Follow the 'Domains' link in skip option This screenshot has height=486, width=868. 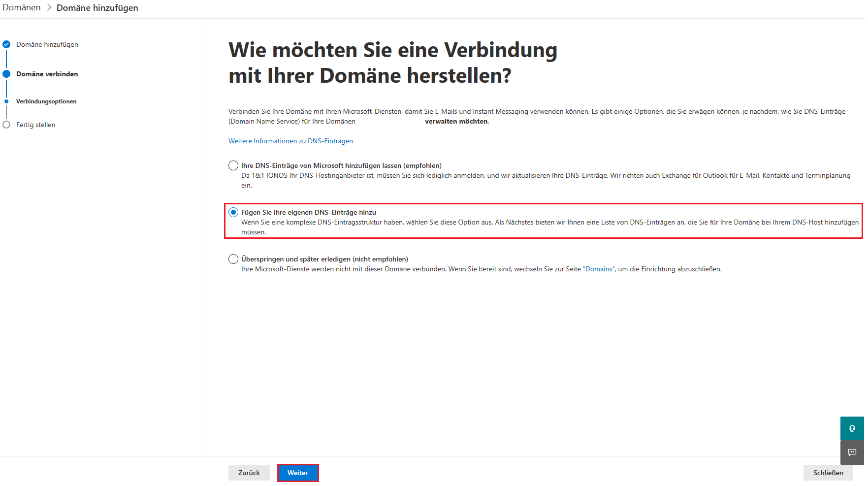pos(599,269)
